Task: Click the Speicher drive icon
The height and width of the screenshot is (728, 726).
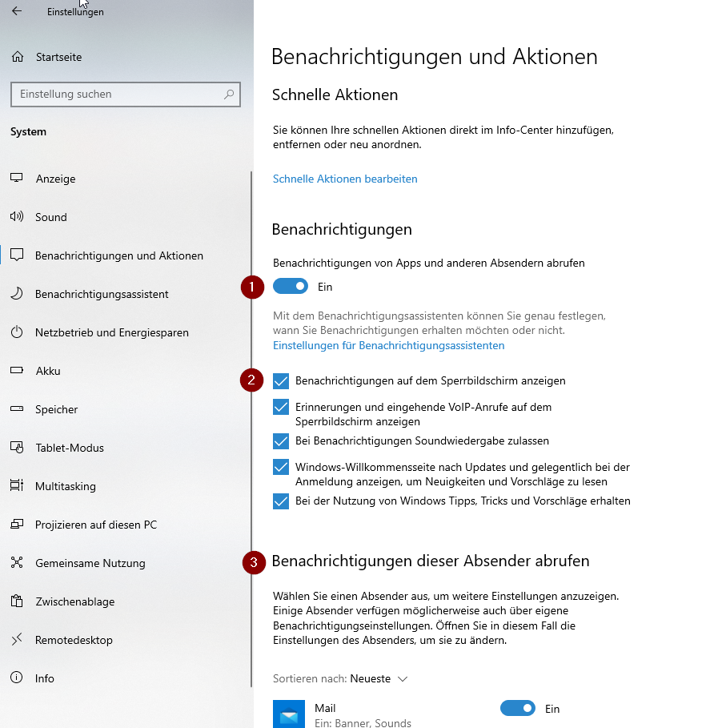Action: [x=17, y=409]
